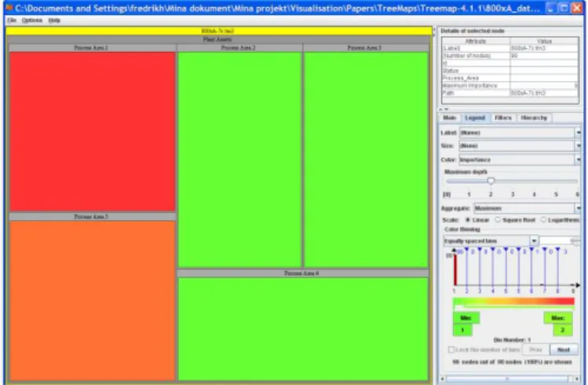Switch to the Hierarchy tab

point(534,118)
